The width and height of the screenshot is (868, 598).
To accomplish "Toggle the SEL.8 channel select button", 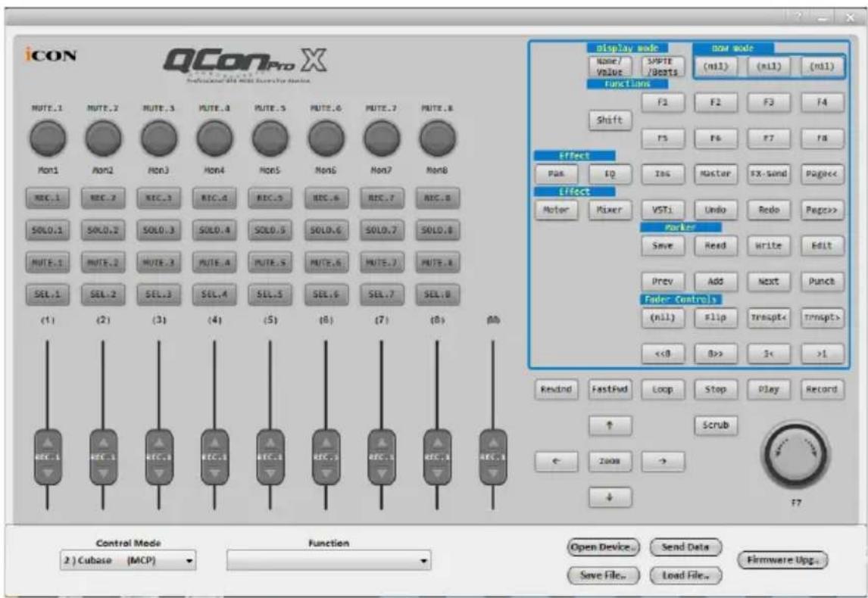I will [437, 294].
